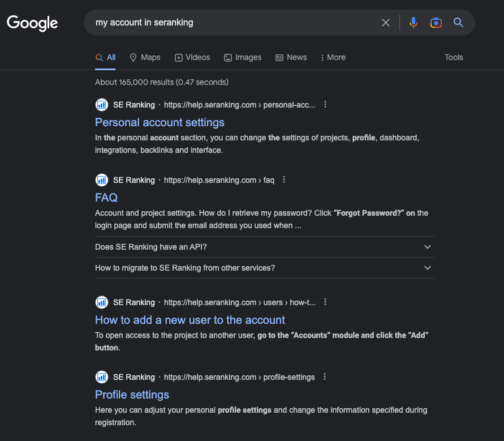Image resolution: width=504 pixels, height=441 pixels.
Task: Open three-dot menu for Personal account settings result
Action: coord(325,104)
